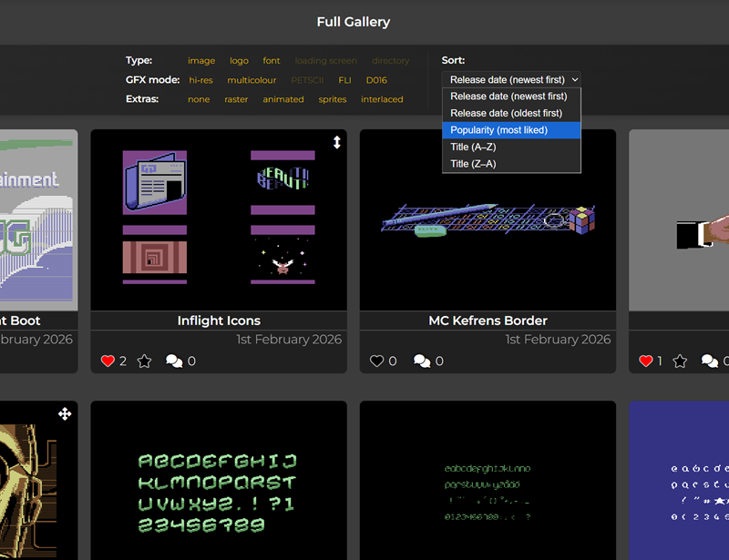Screen dimensions: 729x560
Task: Filter Type by loading screen
Action: coord(326,61)
